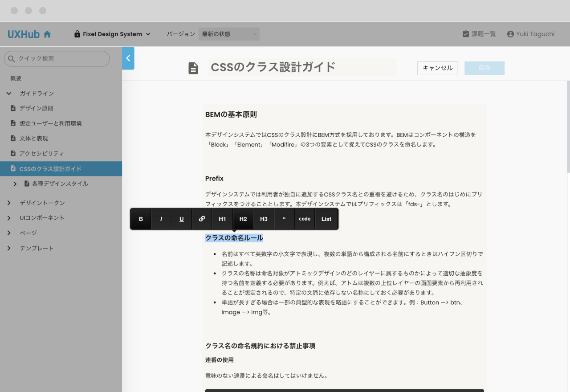Click the page document icon beside the title
The height and width of the screenshot is (392, 570).
193,68
